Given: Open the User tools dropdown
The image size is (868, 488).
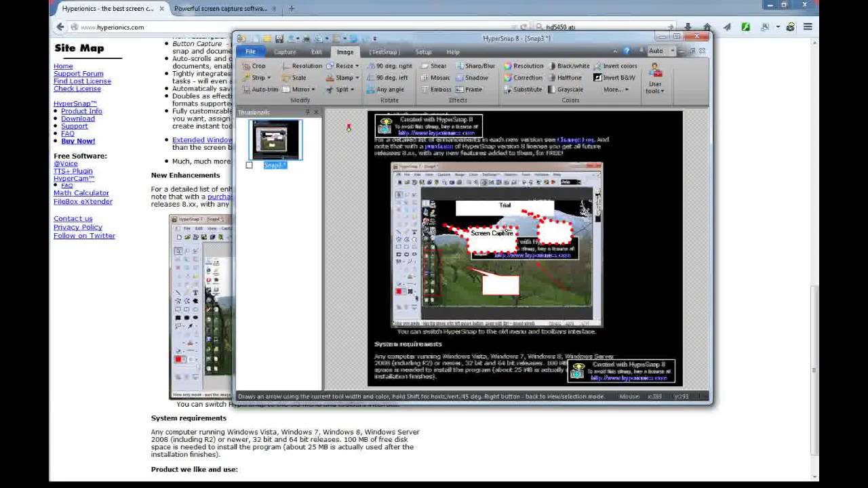Looking at the screenshot, I should coord(655,79).
